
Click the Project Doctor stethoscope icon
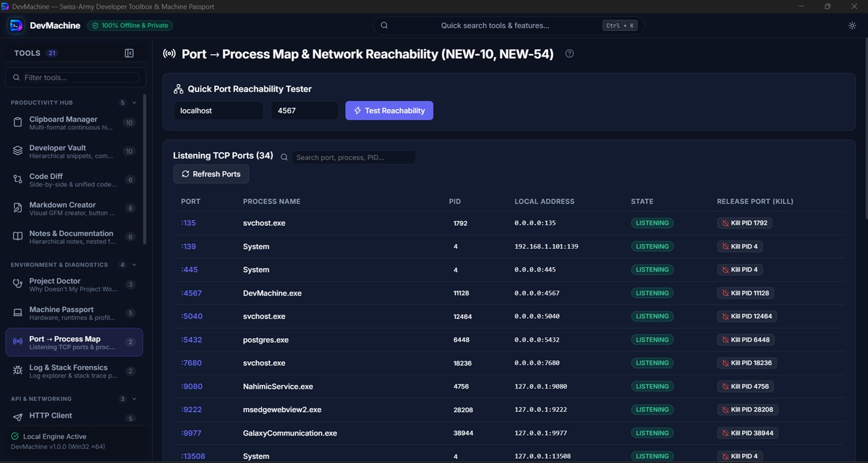[x=18, y=284]
